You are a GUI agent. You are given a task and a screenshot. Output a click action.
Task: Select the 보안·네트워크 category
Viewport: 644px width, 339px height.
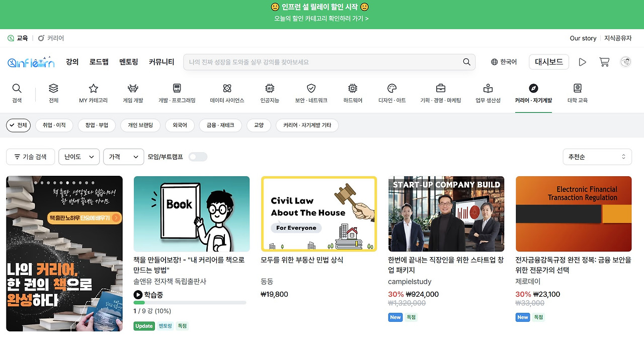(311, 92)
